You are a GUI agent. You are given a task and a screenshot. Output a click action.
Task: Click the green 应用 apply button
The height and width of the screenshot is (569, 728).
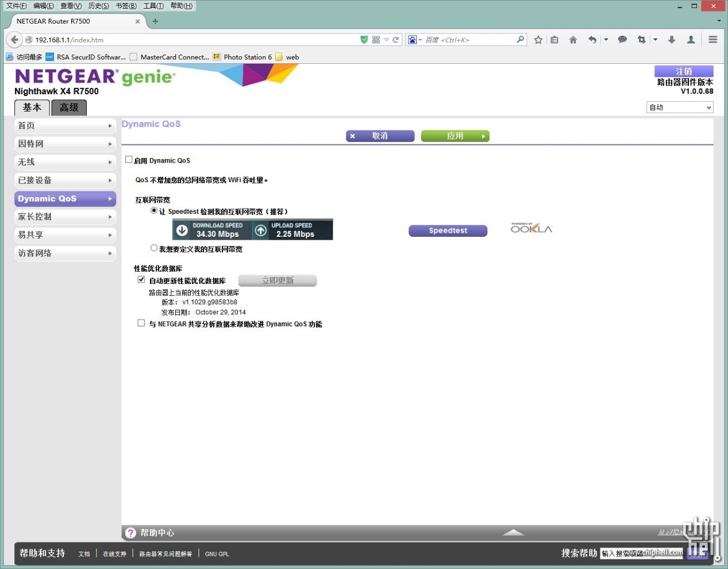tap(455, 136)
